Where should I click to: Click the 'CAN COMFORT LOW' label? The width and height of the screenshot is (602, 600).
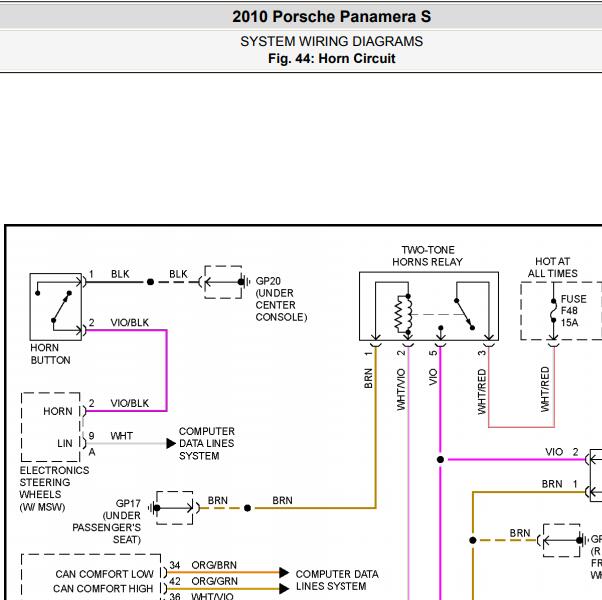point(104,574)
